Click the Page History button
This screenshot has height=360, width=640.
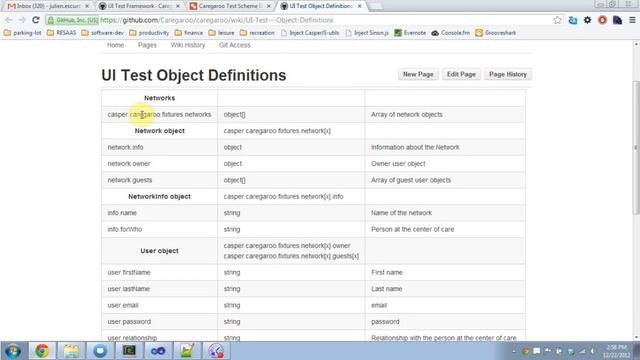pos(508,74)
